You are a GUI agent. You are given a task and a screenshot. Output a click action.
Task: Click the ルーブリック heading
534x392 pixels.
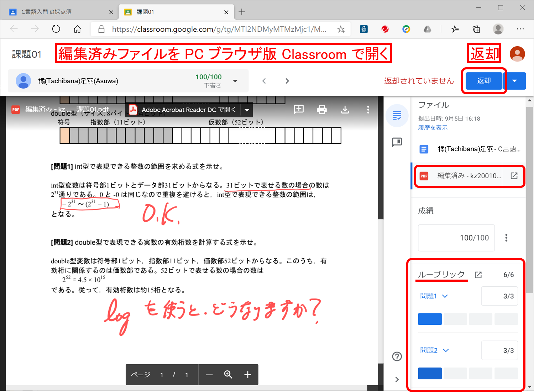441,275
